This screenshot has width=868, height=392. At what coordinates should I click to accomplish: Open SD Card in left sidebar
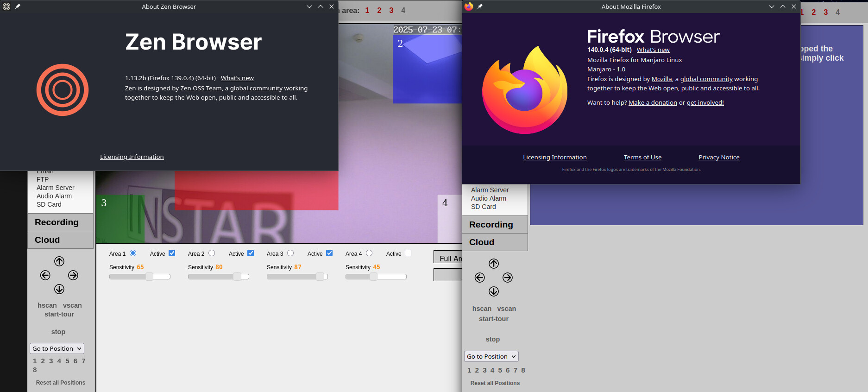(x=49, y=204)
